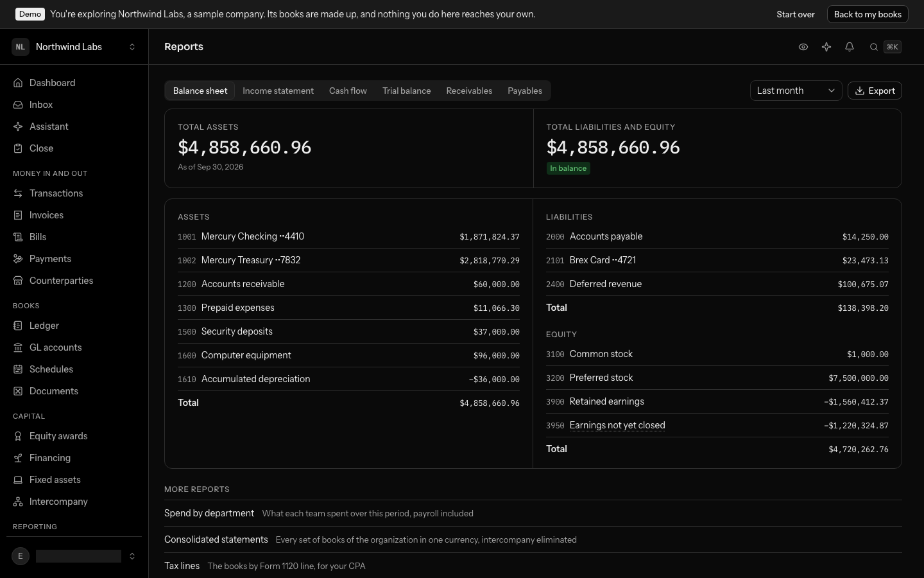Open the Financing sprout icon
The image size is (924, 578).
[18, 458]
